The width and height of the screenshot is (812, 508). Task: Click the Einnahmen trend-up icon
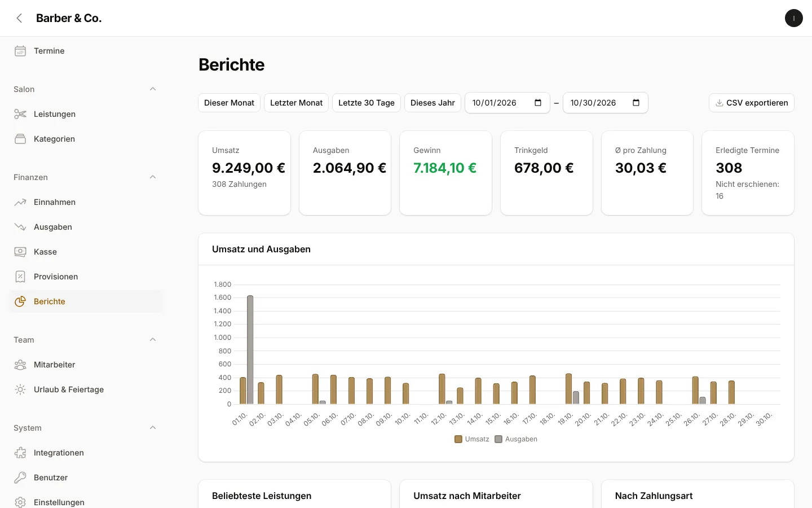(20, 202)
